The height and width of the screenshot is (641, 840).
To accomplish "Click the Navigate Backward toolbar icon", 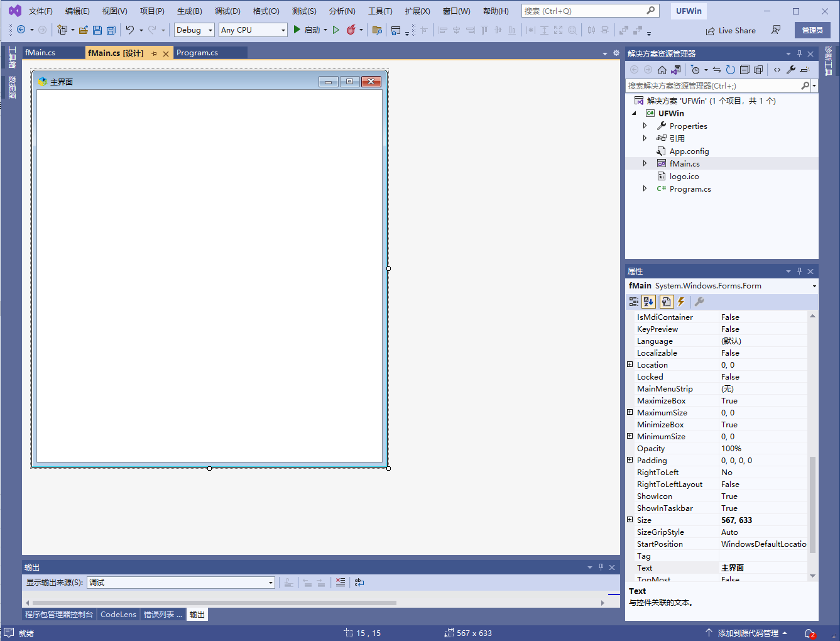I will coord(21,30).
